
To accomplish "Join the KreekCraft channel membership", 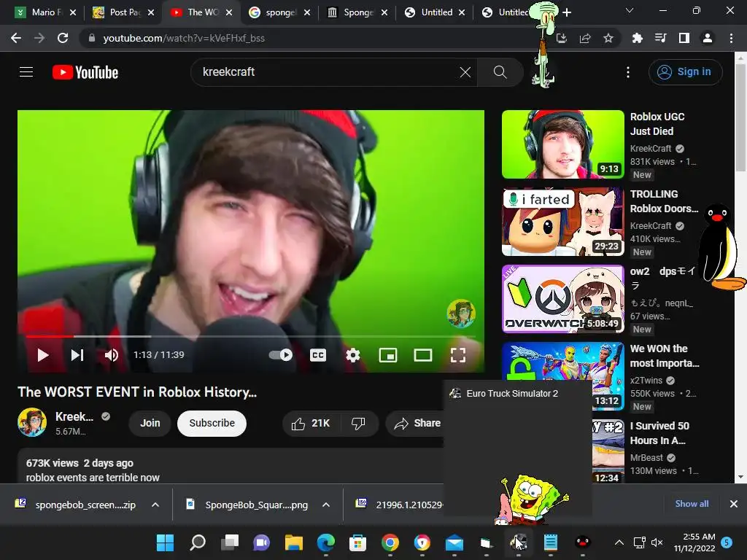I will pos(150,423).
